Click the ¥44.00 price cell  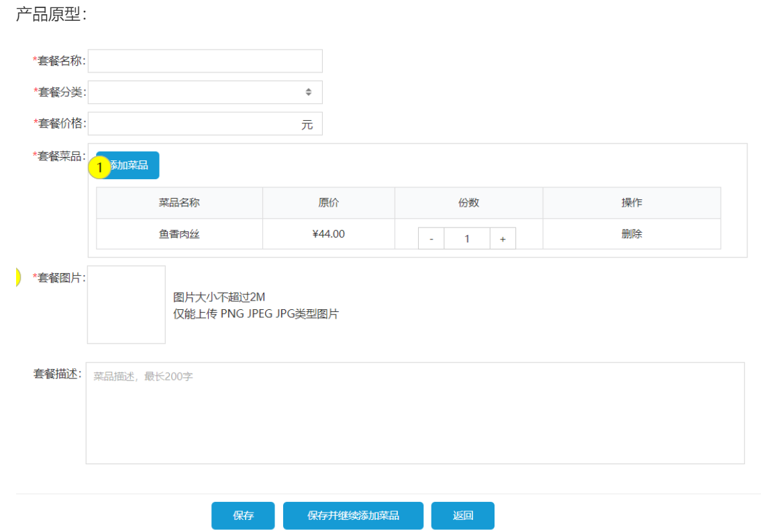click(329, 234)
